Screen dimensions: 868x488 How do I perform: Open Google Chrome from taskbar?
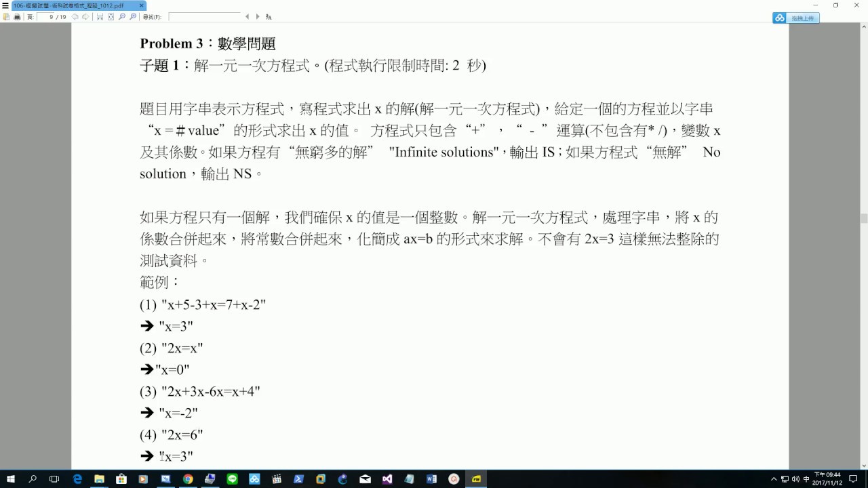(188, 479)
